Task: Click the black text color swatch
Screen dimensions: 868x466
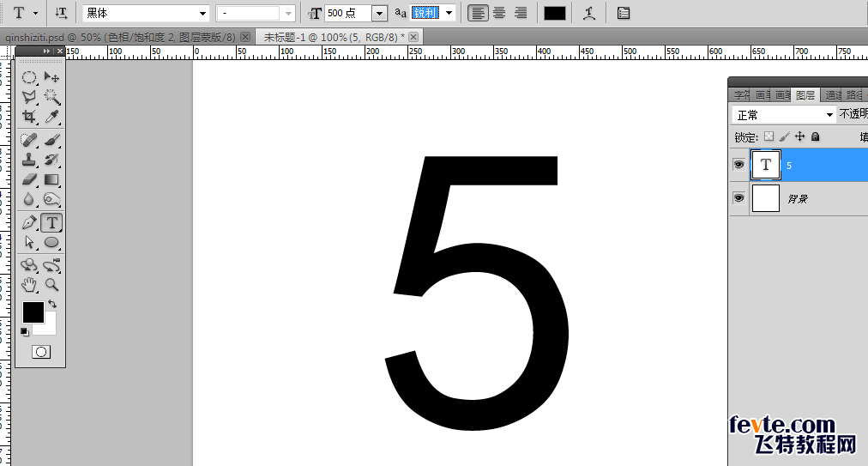Action: tap(555, 13)
